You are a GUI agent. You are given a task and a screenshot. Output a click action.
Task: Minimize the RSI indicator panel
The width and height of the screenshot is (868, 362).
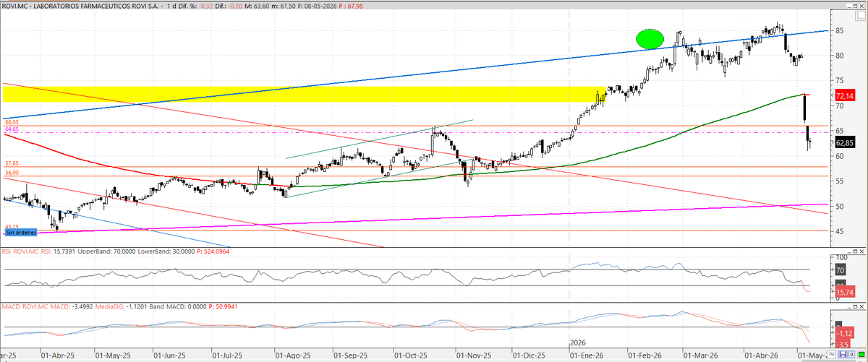click(x=849, y=251)
